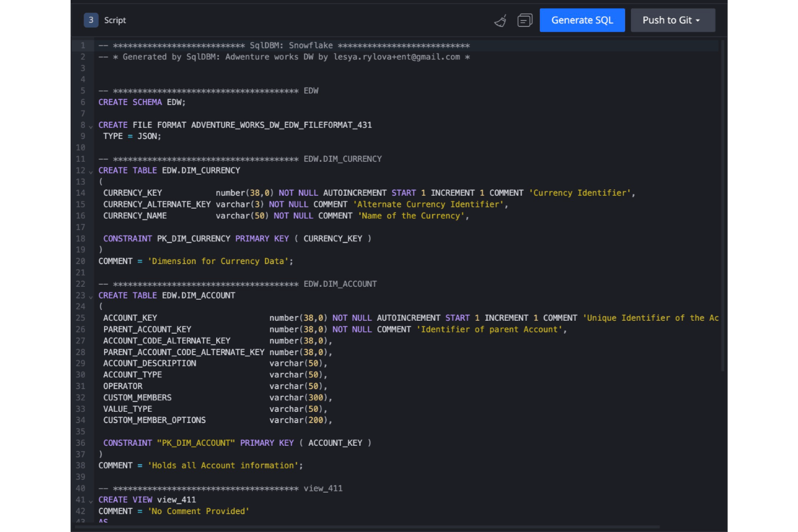798x532 pixels.
Task: Click the 'TYPE = JSON;' line
Action: pyautogui.click(x=132, y=136)
